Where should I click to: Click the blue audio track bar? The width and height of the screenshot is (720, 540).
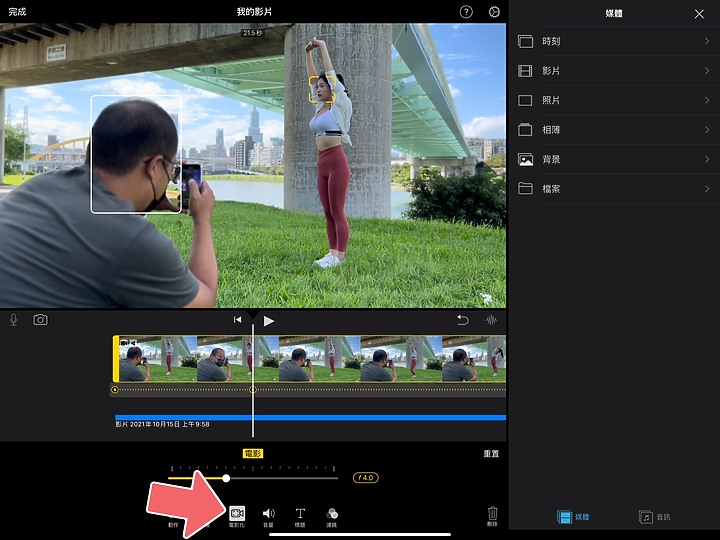click(310, 417)
